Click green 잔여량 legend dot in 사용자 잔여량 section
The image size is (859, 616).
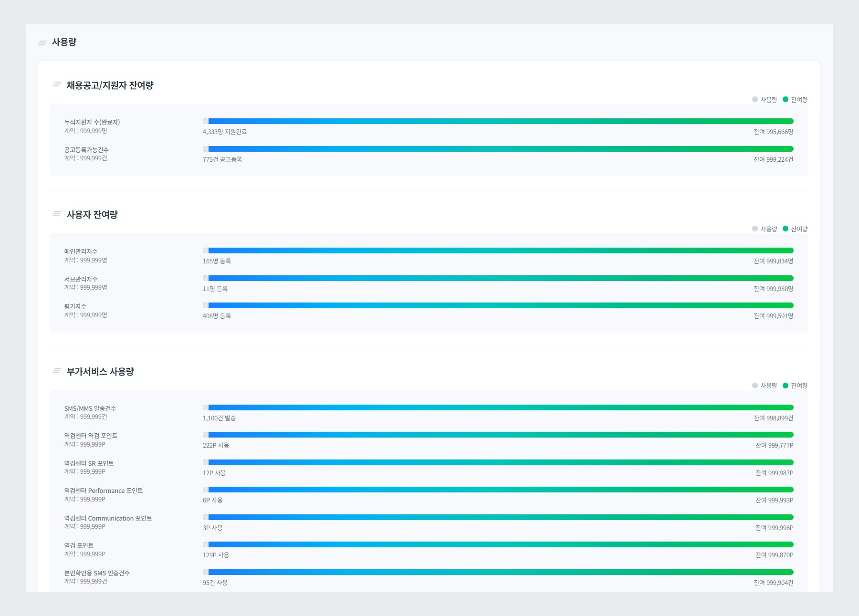786,229
